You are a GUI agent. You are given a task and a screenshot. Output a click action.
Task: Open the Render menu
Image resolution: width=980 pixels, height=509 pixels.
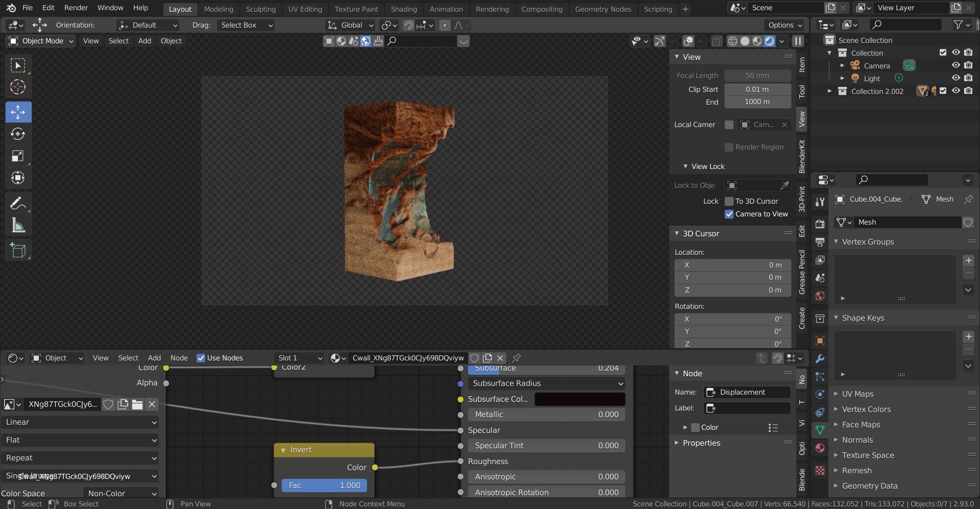76,8
